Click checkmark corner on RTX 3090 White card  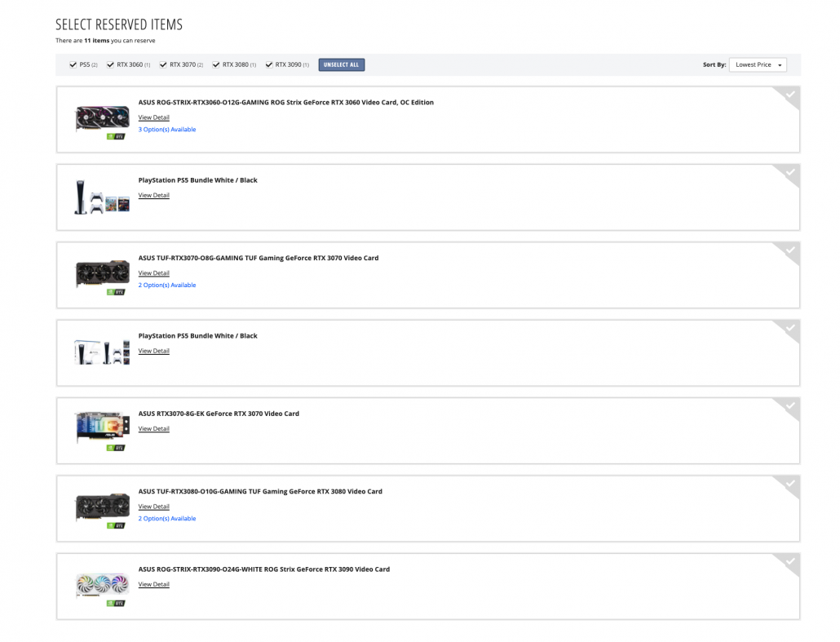click(789, 562)
